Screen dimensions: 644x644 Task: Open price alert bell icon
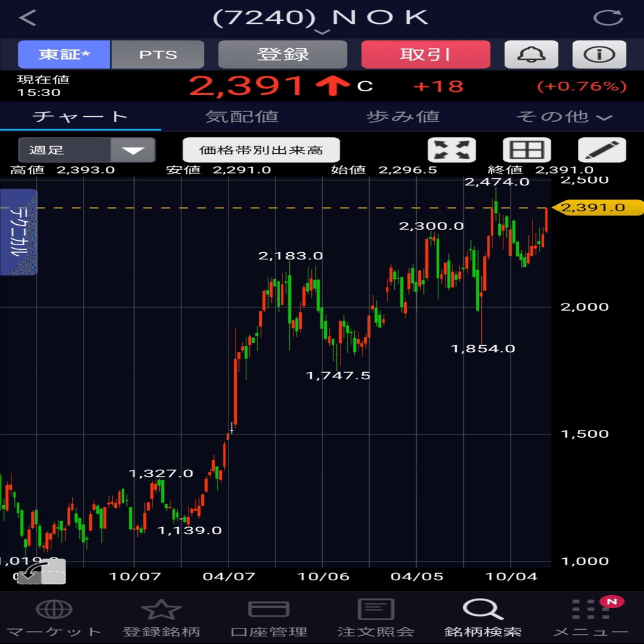[531, 54]
